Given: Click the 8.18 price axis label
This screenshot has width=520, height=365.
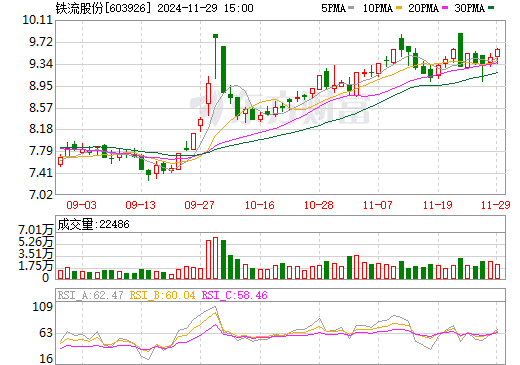Looking at the screenshot, I should point(41,129).
